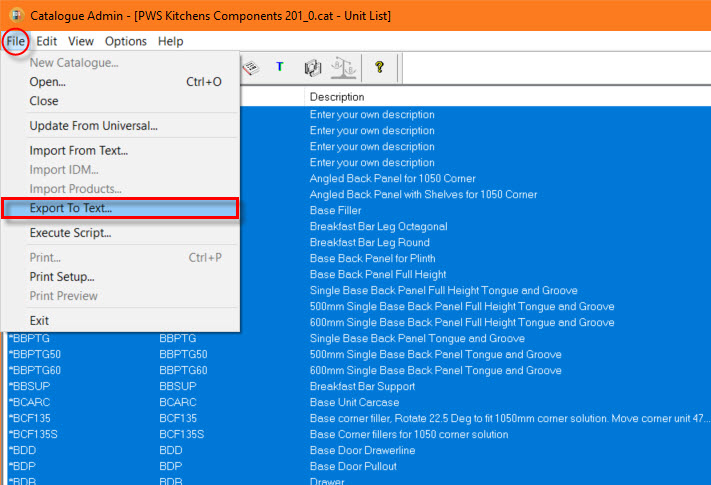Click 'Base Door Drawerline' description
Viewport: 711px width, 485px height.
pyautogui.click(x=362, y=451)
